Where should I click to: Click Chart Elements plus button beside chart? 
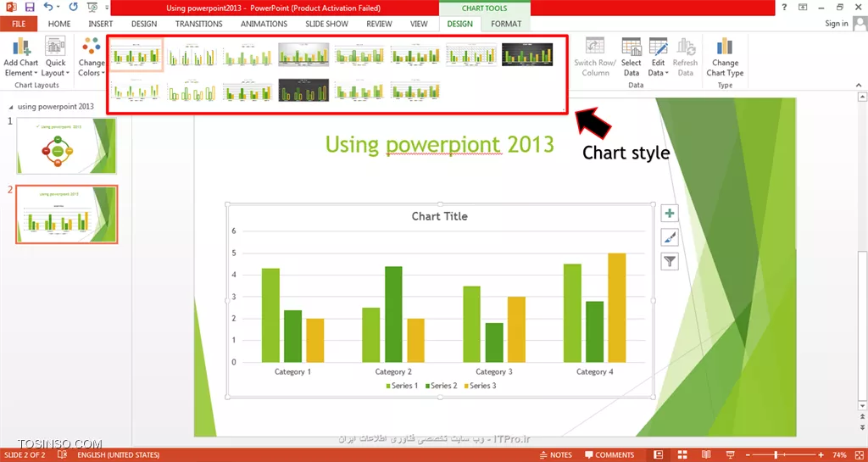coord(670,214)
